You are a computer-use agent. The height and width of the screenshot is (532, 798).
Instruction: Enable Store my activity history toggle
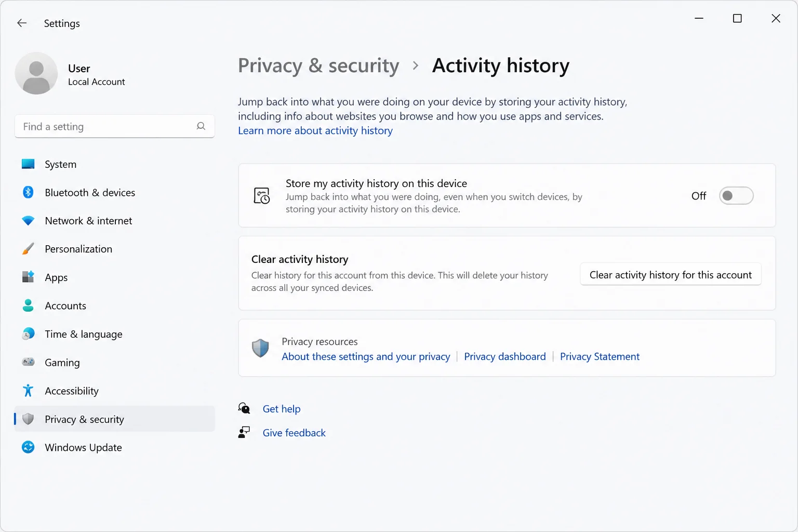736,196
